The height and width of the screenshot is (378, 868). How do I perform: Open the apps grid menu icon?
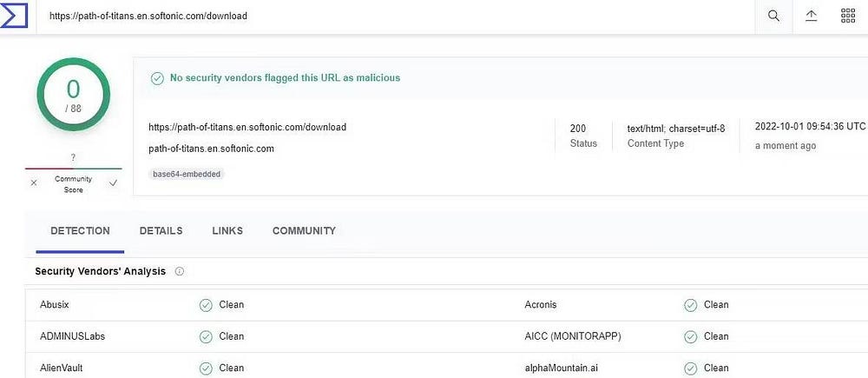[x=849, y=16]
